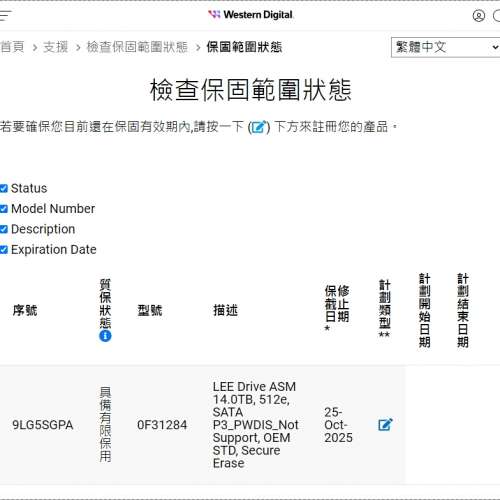This screenshot has width=500, height=500.
Task: Click the 計劃開始日期 column header
Action: (x=425, y=310)
